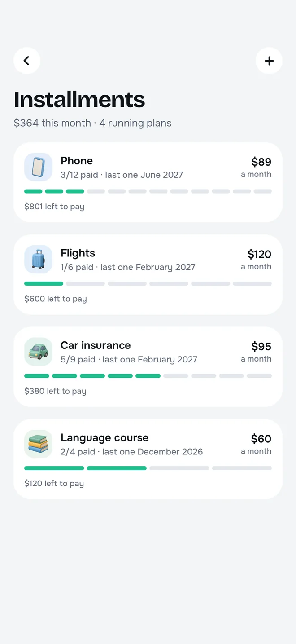
Task: Tap the $120 a month amount
Action: click(x=256, y=260)
